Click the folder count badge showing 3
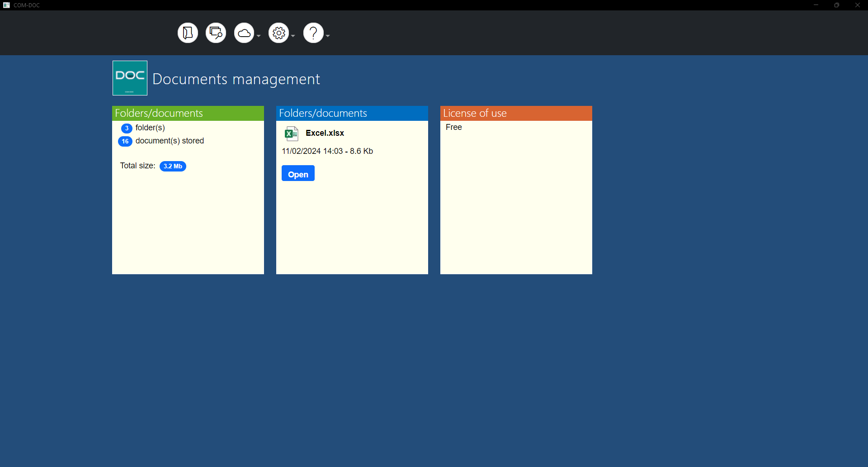This screenshot has width=868, height=467. [x=127, y=128]
